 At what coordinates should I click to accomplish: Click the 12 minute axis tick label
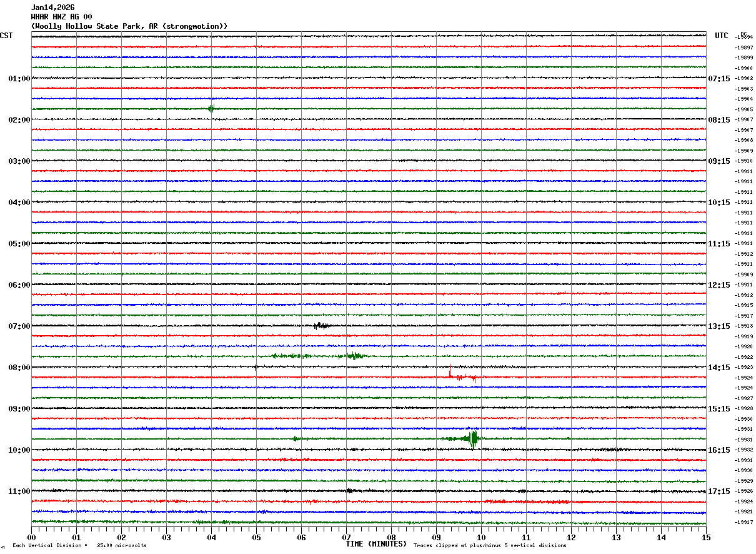pyautogui.click(x=571, y=537)
